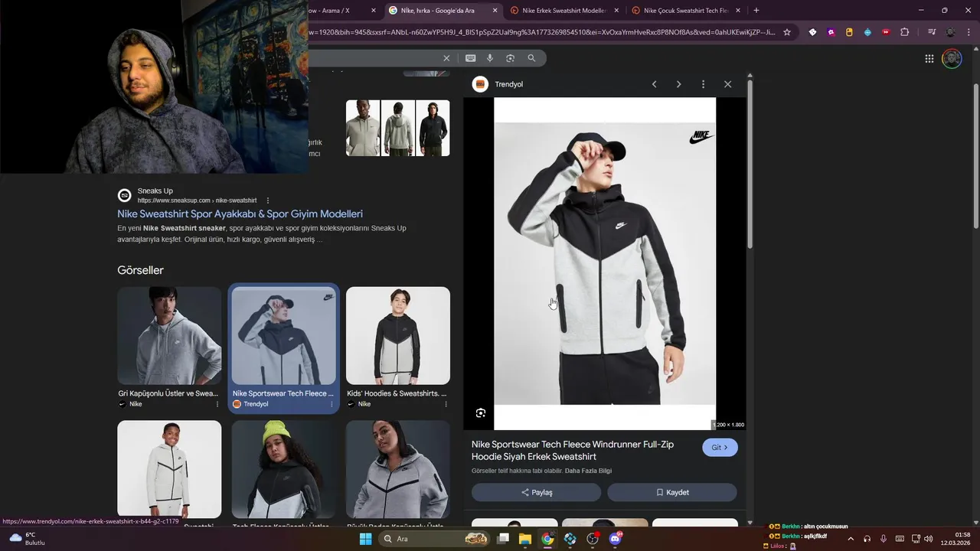Open the taskbar volume control
Viewport: 980px width, 551px height.
tap(929, 539)
